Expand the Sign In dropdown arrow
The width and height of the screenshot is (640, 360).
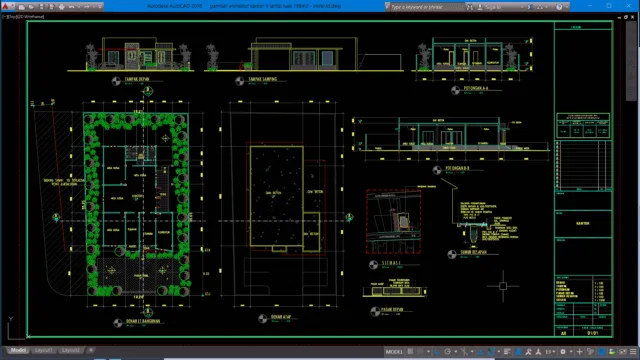coord(522,7)
